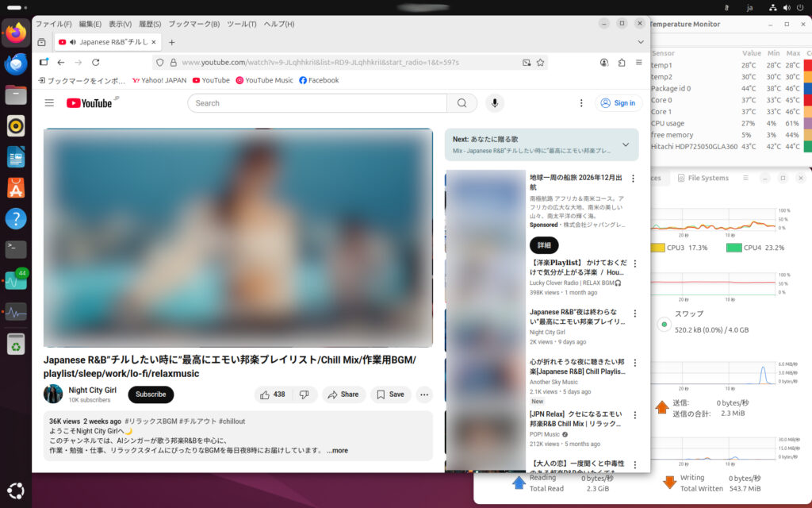This screenshot has height=508, width=812.
Task: Open the Trash from the dock
Action: click(16, 344)
